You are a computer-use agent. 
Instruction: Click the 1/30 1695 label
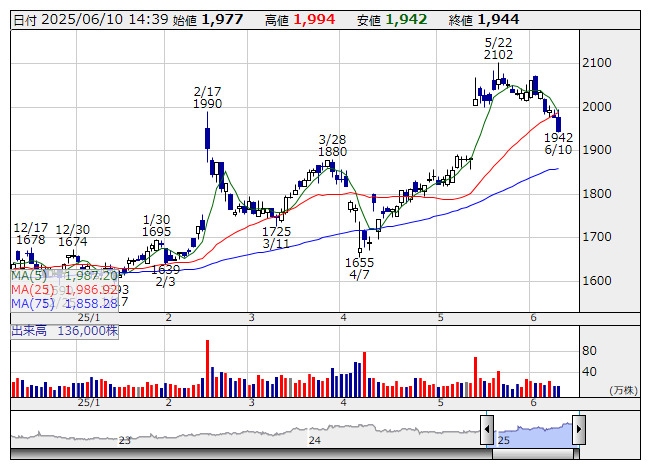click(x=157, y=226)
